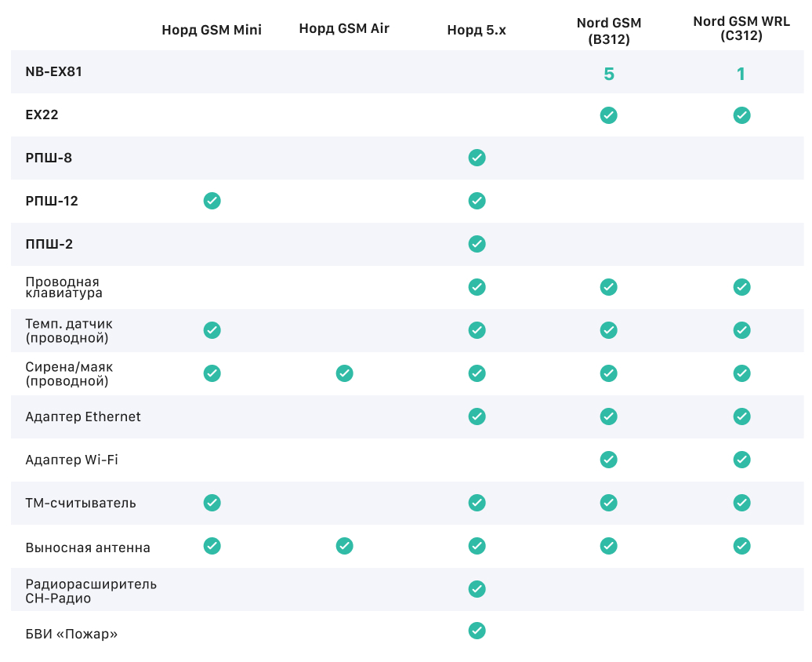This screenshot has width=812, height=662.
Task: Click the РПШ-8 checkmark under Норд 5.x
Action: point(477,158)
